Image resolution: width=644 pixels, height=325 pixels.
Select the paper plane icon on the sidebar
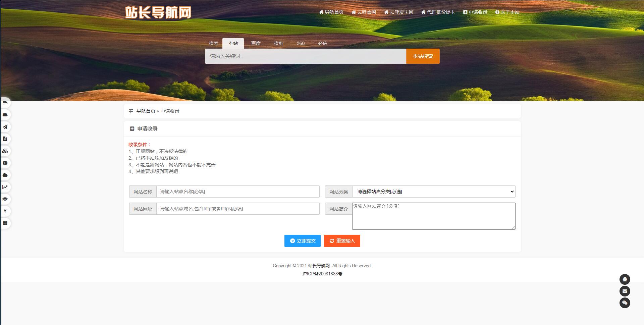tap(5, 127)
